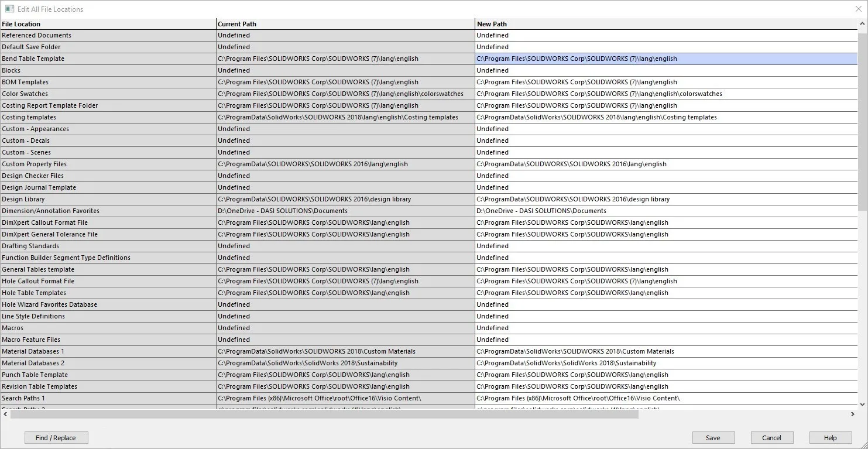Click the horizontal scrollbar left arrow
Image resolution: width=868 pixels, height=449 pixels.
point(5,414)
